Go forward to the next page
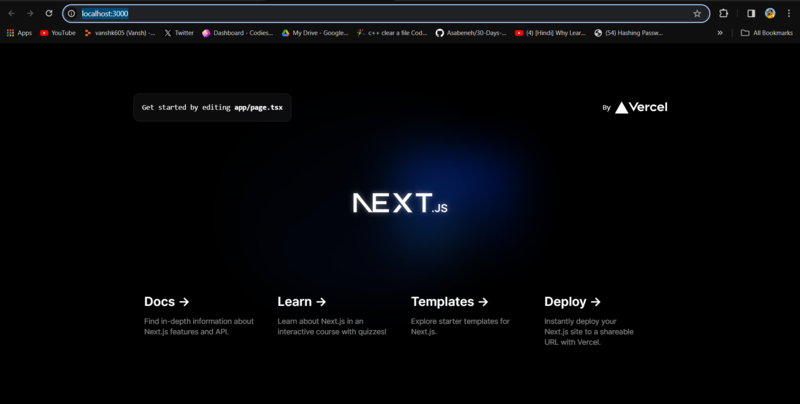Viewport: 800px width, 404px height. pos(30,13)
